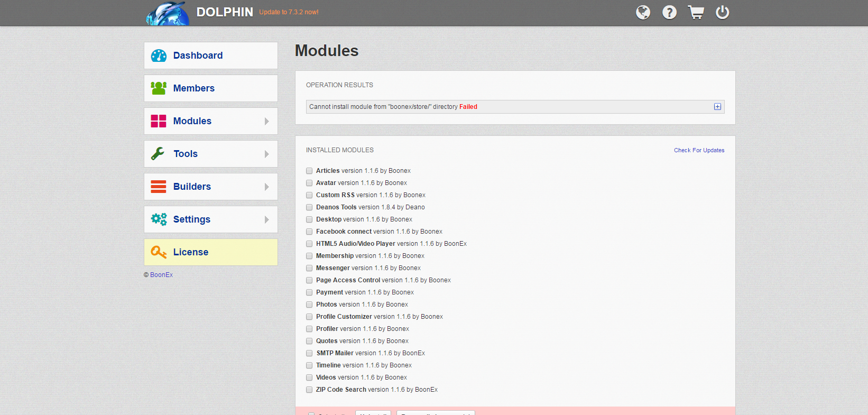Check the Quotes module checkbox
Viewport: 868px width, 415px height.
(309, 341)
